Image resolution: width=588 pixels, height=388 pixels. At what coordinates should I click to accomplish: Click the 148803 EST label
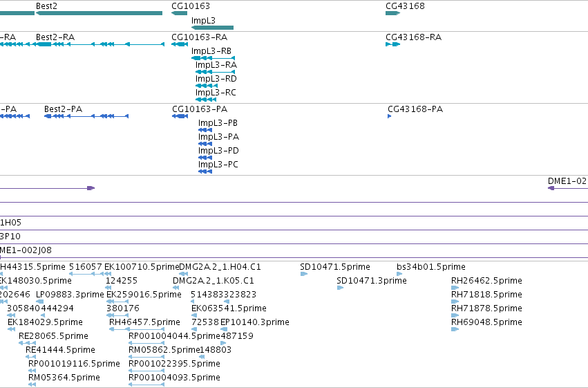pos(216,350)
